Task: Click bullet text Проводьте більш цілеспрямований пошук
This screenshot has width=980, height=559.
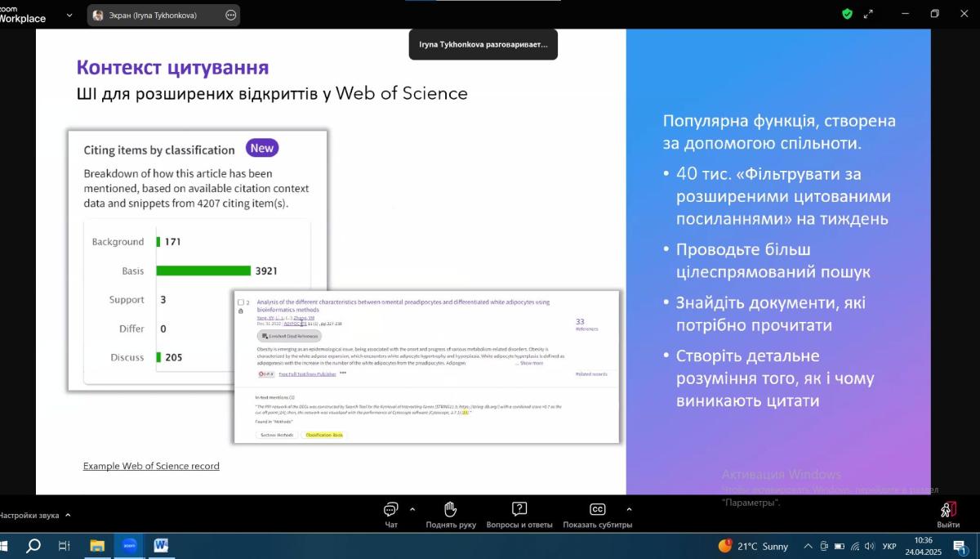Action: [x=773, y=260]
